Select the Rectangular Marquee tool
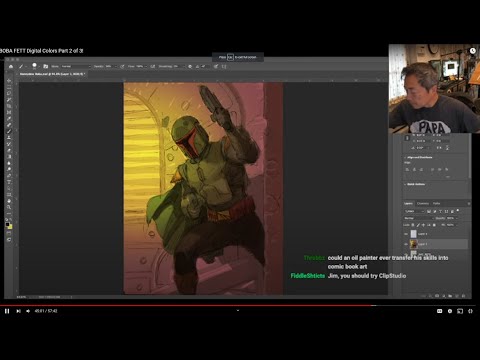The width and height of the screenshot is (480, 360). click(9, 87)
